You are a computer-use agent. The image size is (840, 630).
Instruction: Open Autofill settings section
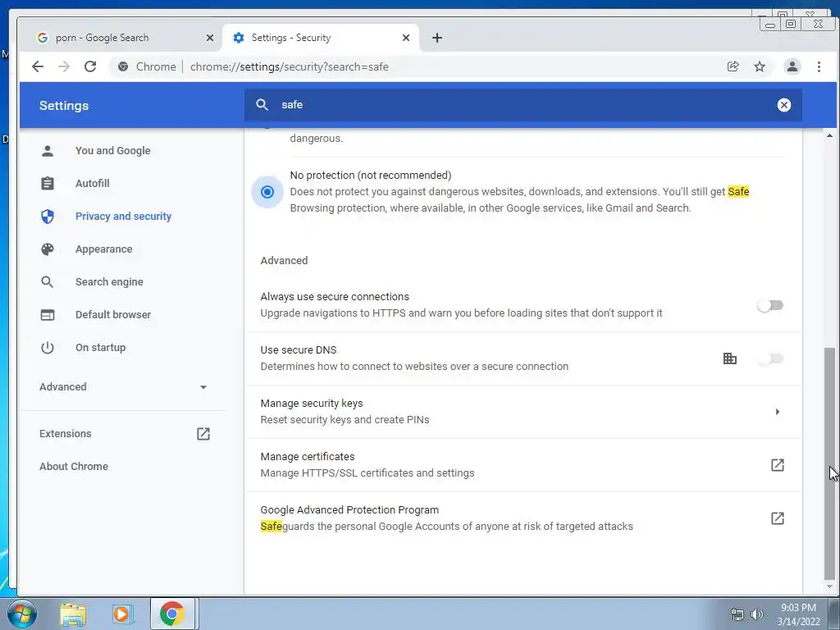[x=92, y=183]
